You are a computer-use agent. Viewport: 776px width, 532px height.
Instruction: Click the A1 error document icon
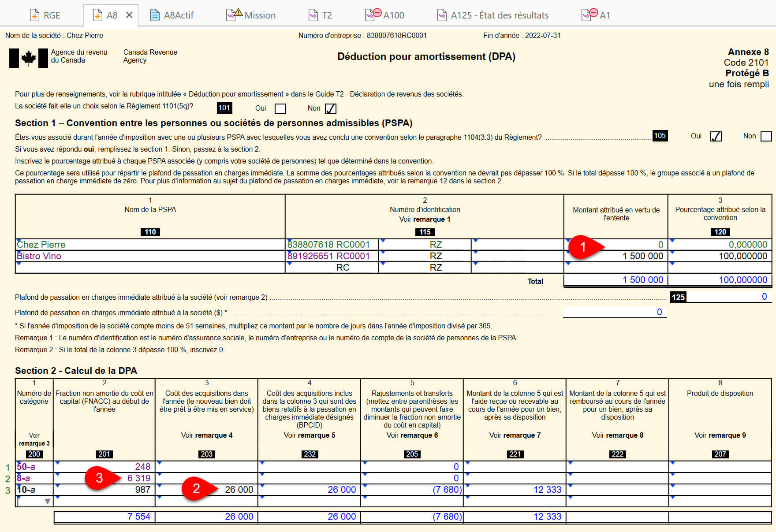[x=589, y=15]
